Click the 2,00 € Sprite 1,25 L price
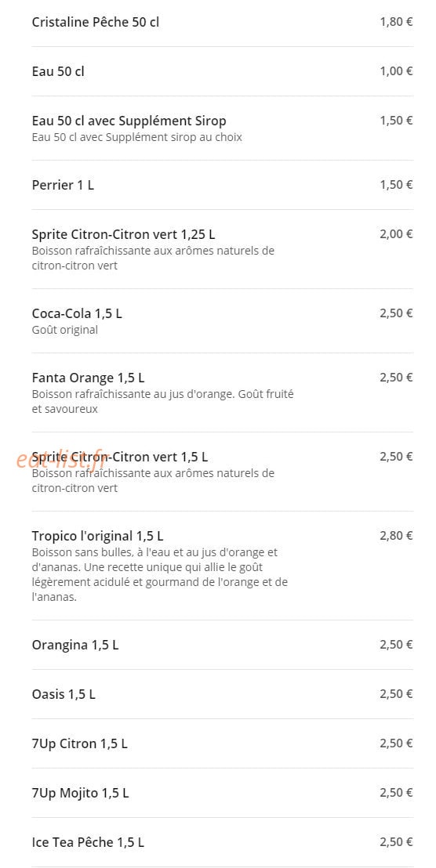The image size is (436, 868). [x=396, y=233]
